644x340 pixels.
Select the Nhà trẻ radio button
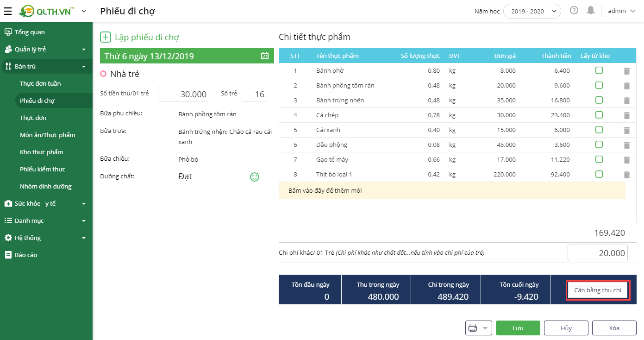coord(104,74)
